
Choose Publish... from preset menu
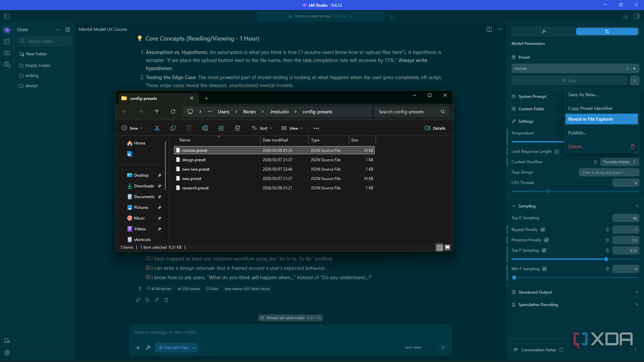(601, 133)
